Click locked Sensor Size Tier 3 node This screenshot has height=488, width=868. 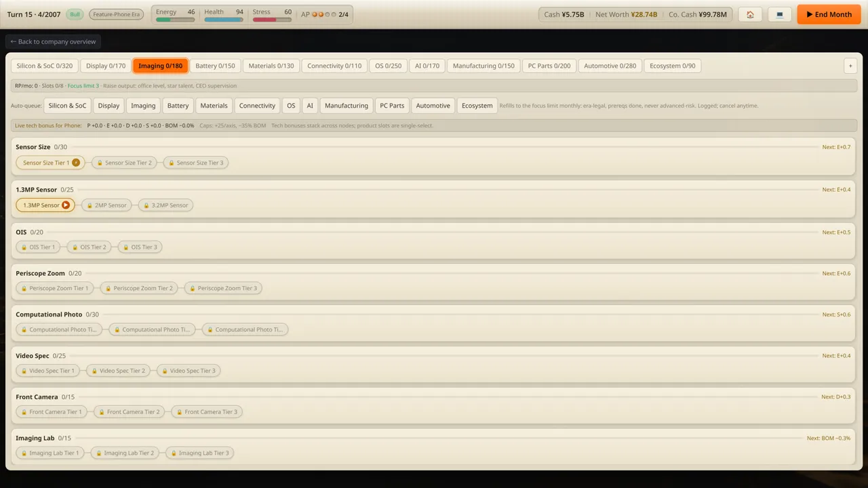coord(195,163)
